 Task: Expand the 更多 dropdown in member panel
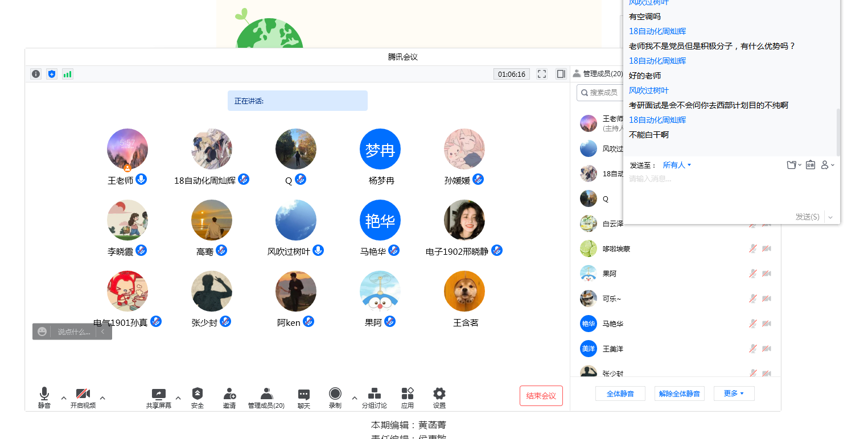pos(734,394)
